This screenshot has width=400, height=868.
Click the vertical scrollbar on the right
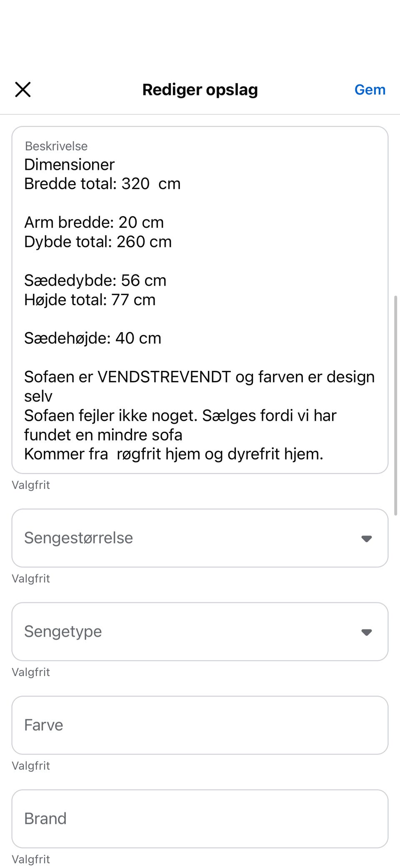[x=395, y=406]
